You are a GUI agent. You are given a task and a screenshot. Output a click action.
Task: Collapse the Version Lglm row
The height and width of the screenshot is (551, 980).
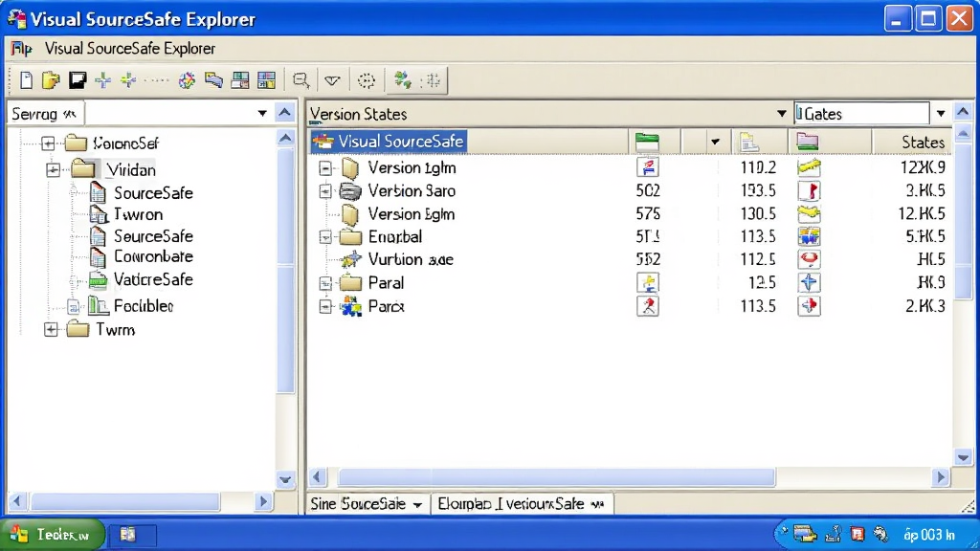tap(325, 167)
